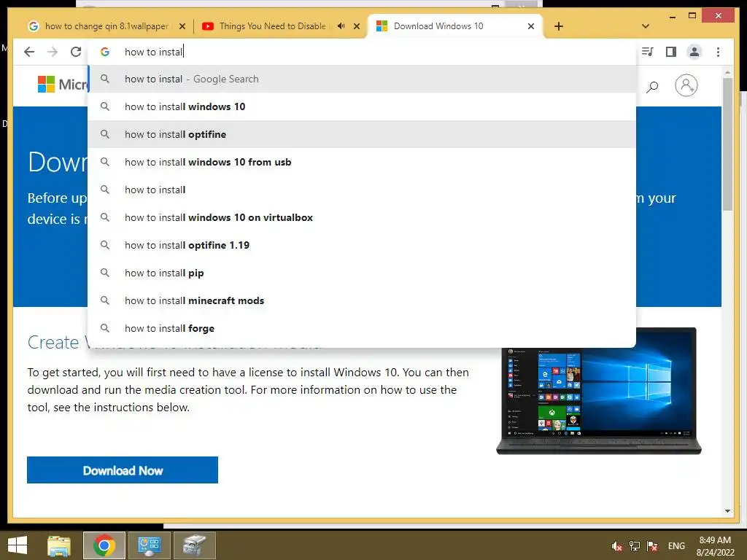This screenshot has height=560, width=747.
Task: Click the scrollbar up arrow
Action: [727, 72]
